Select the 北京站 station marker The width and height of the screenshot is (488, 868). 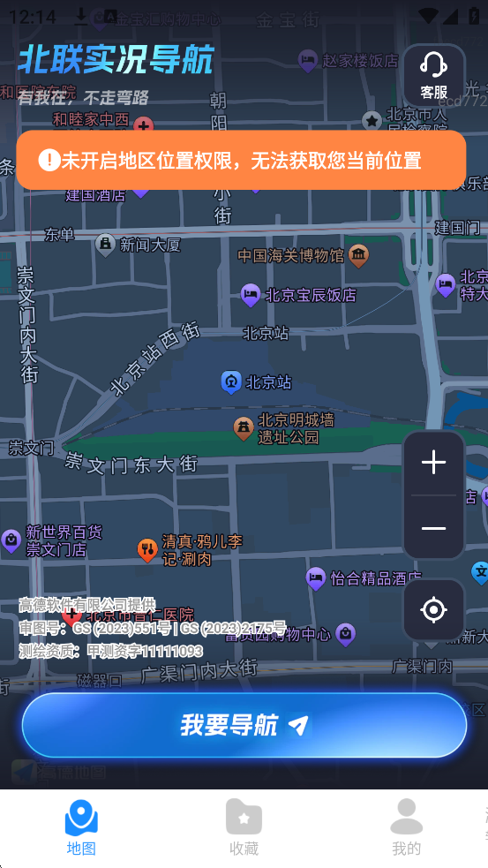(230, 382)
